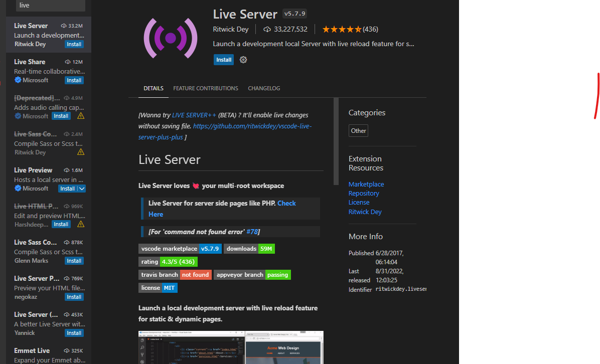Click warning triangle on Live HTML Previewer row

(81, 224)
